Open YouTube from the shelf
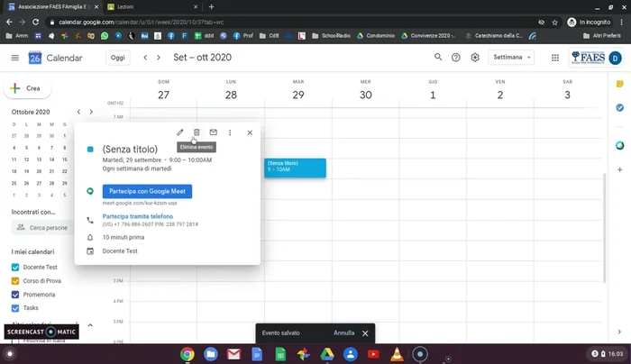 pos(373,354)
